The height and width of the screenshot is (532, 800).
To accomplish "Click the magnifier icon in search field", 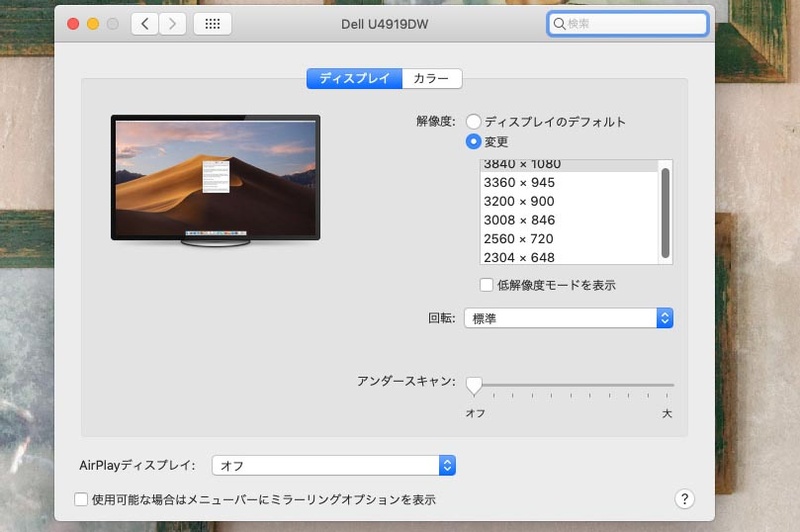I will point(559,24).
